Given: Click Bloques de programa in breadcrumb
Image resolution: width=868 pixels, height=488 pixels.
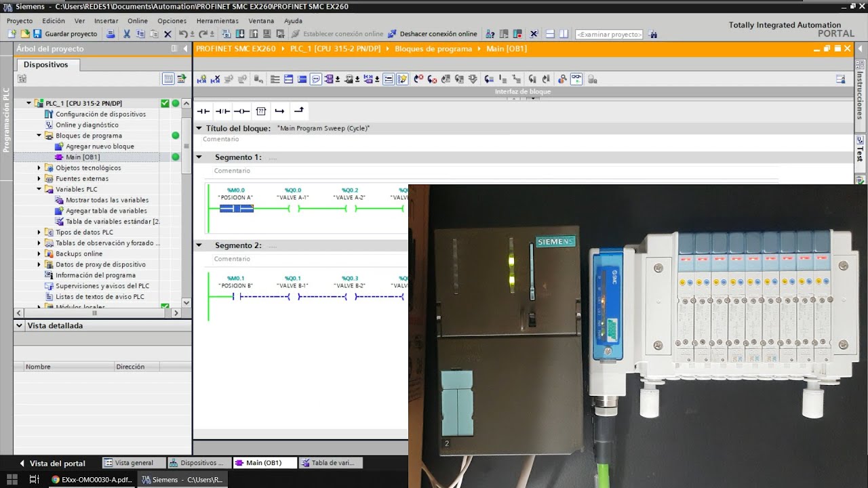Looking at the screenshot, I should coord(433,49).
